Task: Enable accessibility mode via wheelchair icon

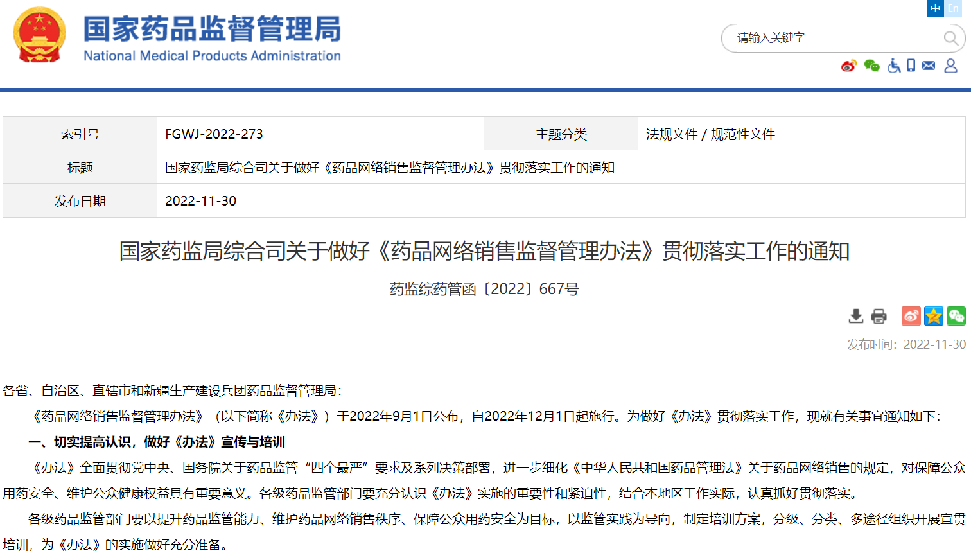Action: pyautogui.click(x=893, y=66)
